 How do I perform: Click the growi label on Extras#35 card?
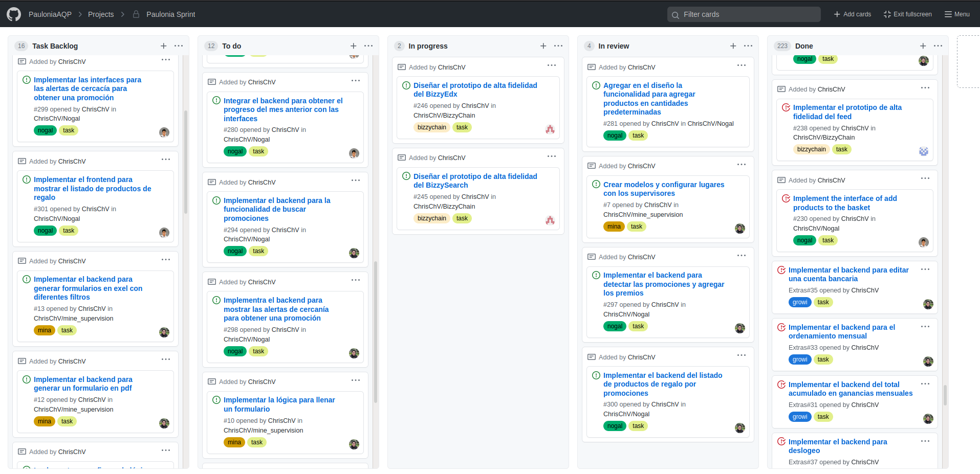coord(800,302)
